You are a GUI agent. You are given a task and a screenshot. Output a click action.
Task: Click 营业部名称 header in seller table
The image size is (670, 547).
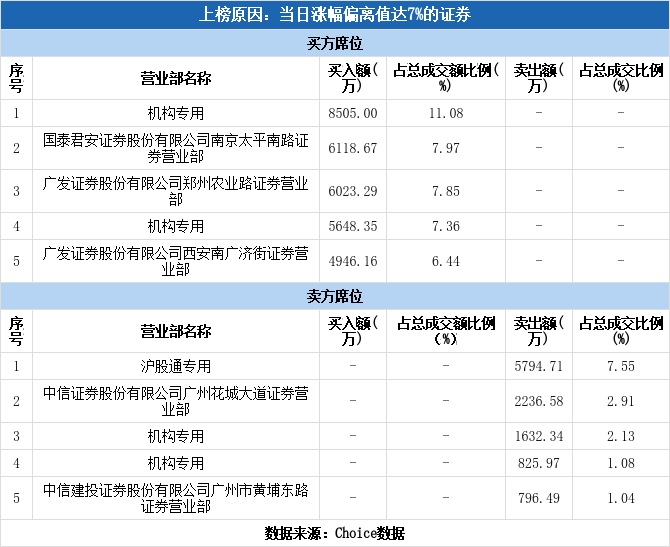coord(176,331)
